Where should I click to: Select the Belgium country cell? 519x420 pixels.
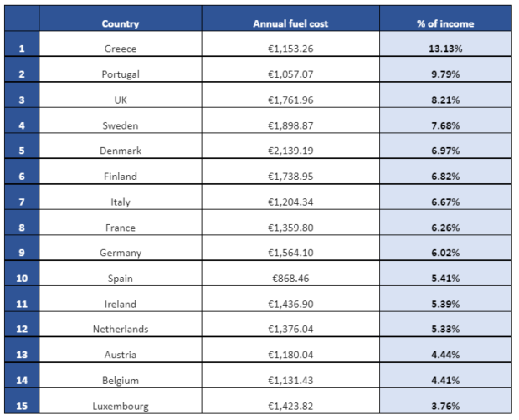[121, 376]
